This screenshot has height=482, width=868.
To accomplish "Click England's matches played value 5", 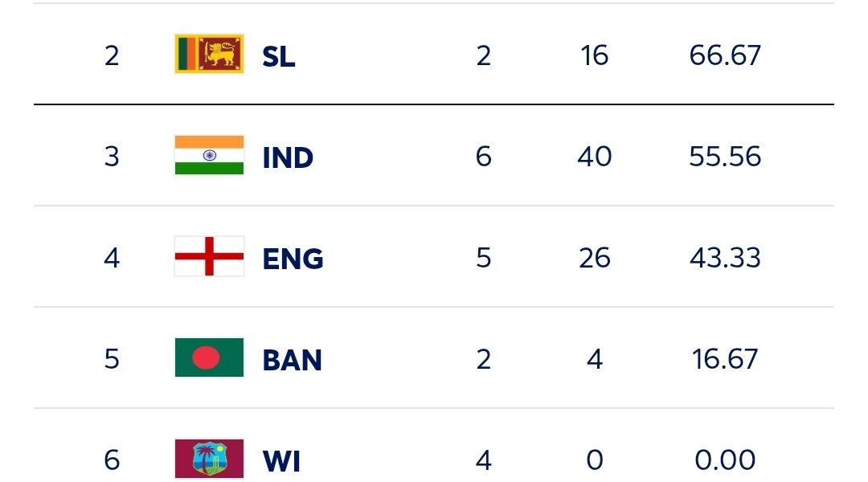I will click(x=483, y=258).
